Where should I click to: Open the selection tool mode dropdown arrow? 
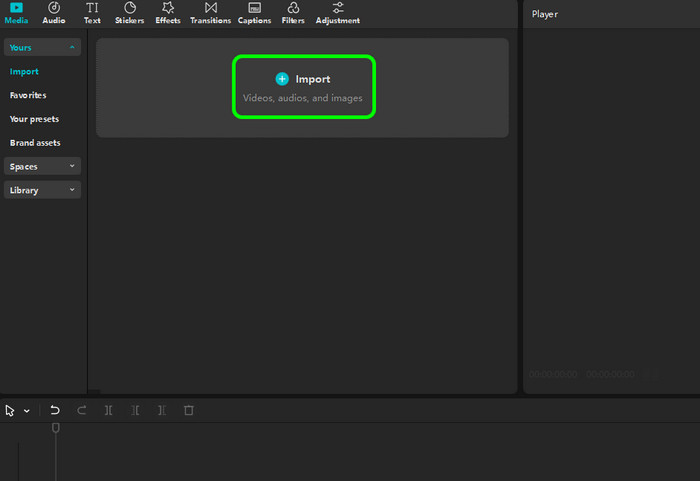[26, 411]
